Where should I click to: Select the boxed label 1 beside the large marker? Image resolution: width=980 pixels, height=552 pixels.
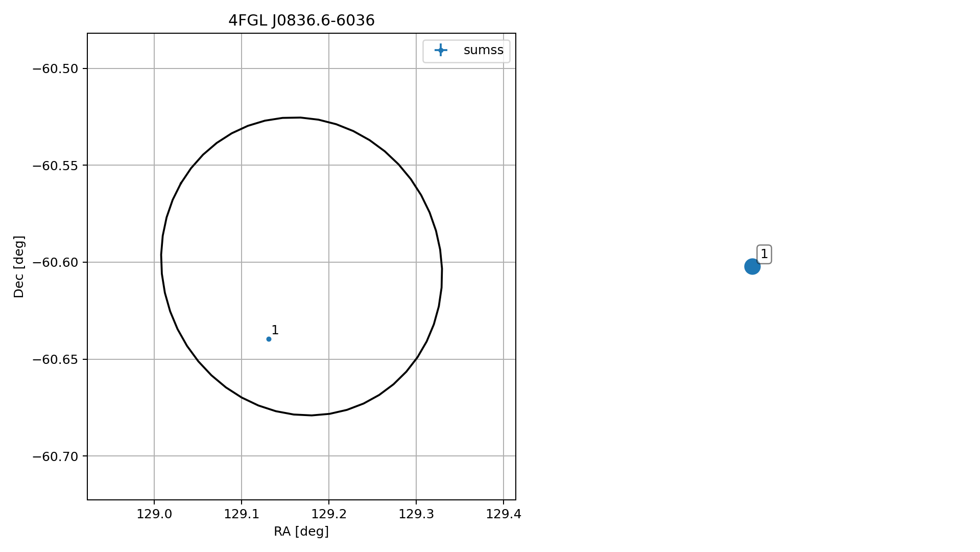(764, 254)
